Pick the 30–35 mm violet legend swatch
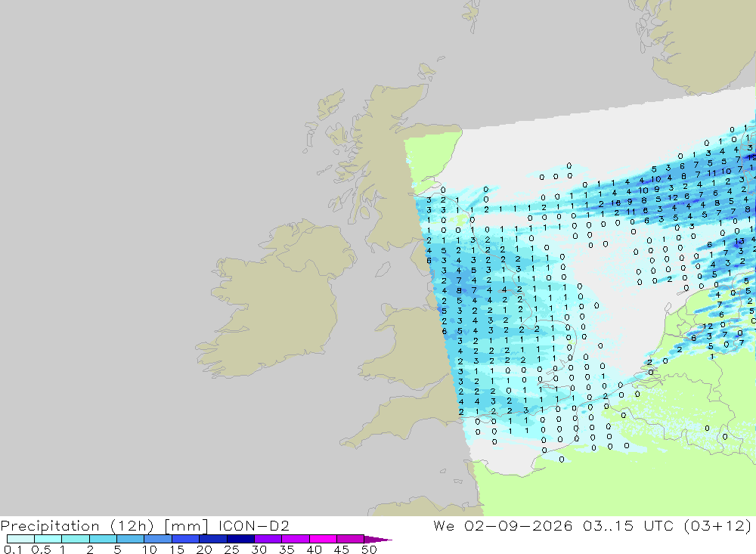 pos(268,539)
